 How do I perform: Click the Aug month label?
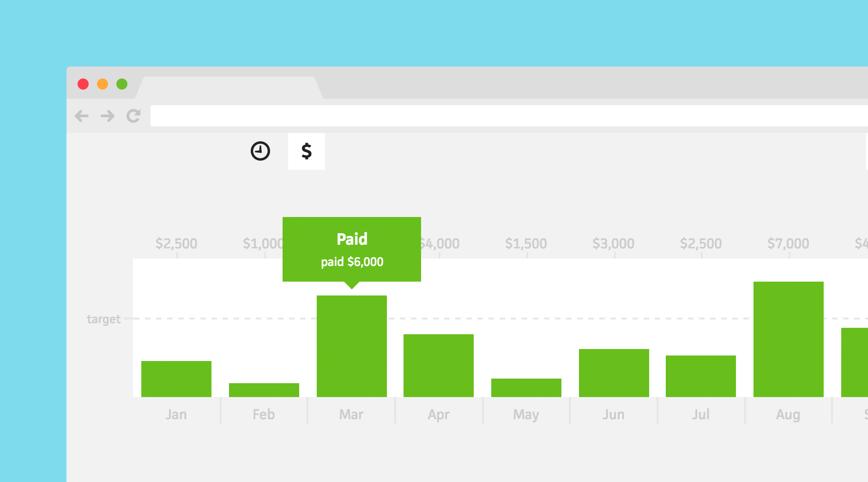788,415
